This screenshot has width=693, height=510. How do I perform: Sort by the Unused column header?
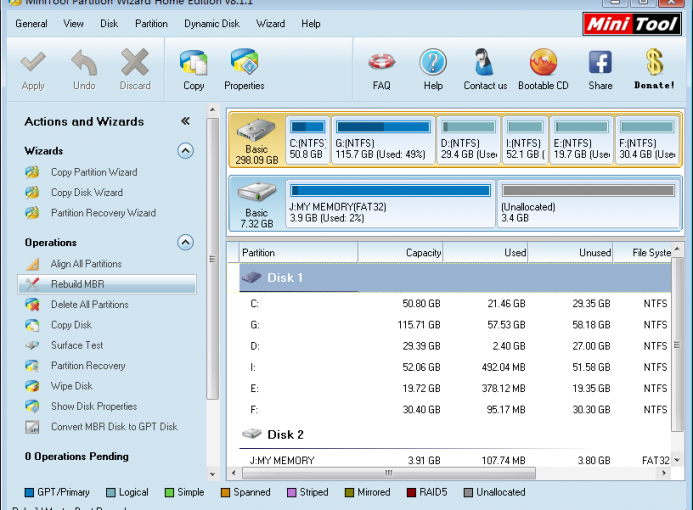tap(570, 253)
